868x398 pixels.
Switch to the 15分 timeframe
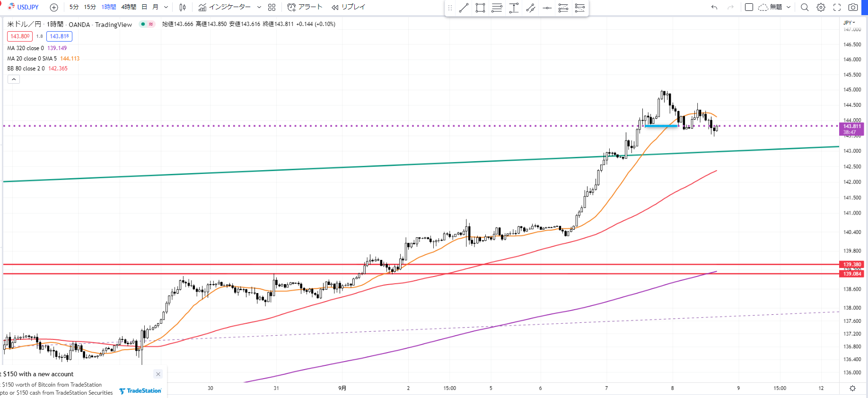coord(90,7)
